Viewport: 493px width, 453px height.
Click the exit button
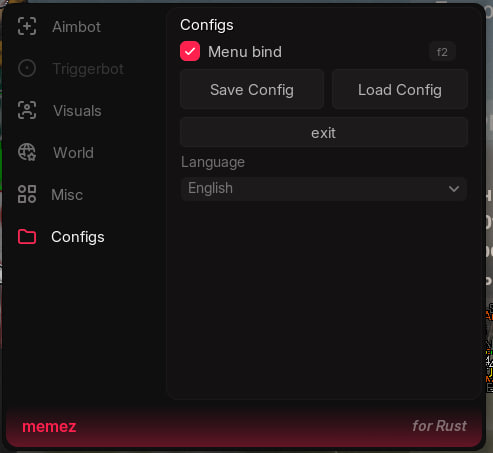coord(324,132)
